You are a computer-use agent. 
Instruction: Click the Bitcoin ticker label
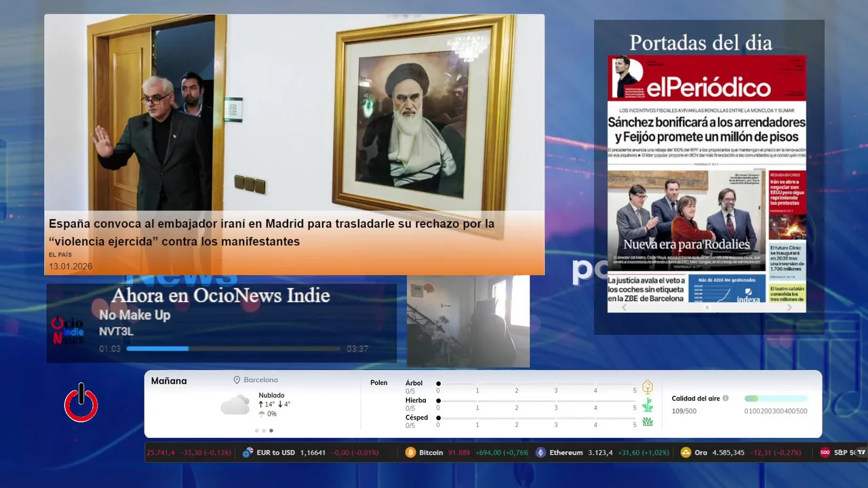pos(431,452)
